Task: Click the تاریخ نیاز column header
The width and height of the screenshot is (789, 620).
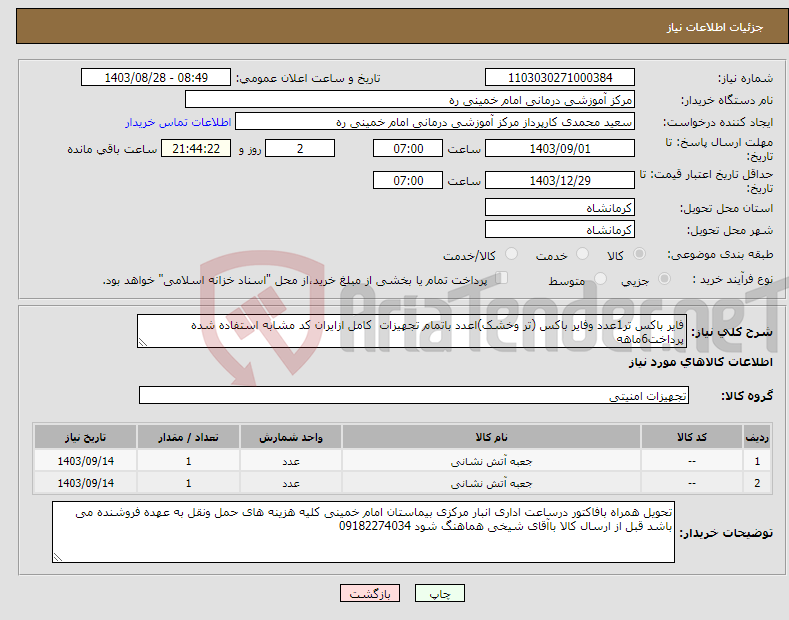Action: tap(86, 437)
